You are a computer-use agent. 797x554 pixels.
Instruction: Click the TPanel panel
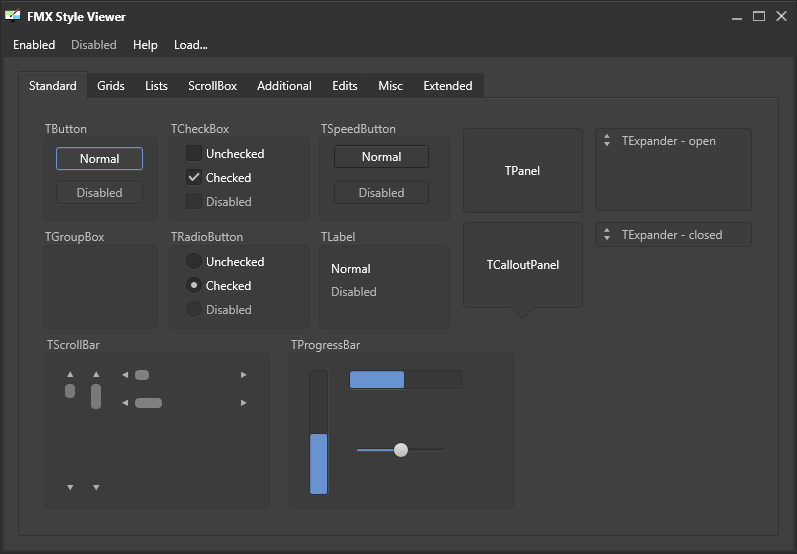click(x=523, y=170)
